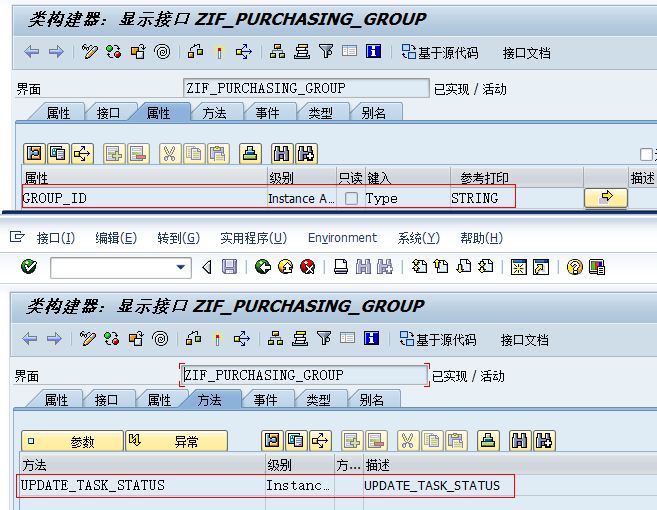
Task: Click scissors cut icon above UPDATE_TASK_STATUS row
Action: click(x=407, y=441)
